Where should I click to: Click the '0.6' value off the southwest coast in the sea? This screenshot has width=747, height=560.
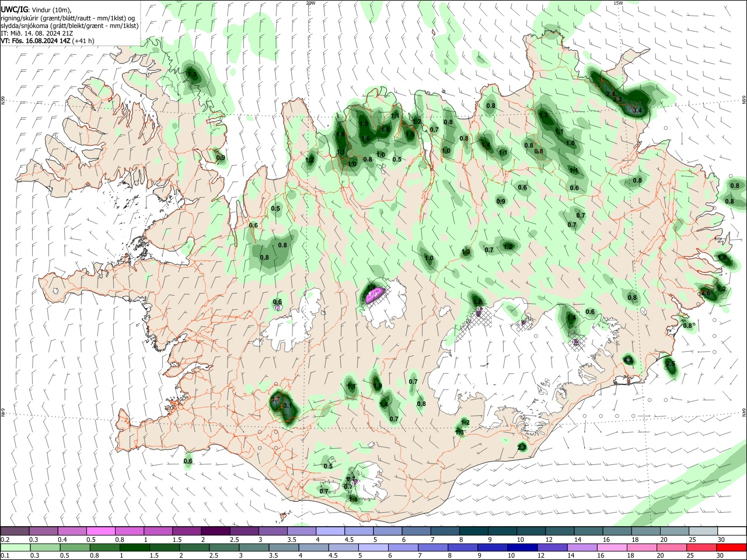coord(188,461)
